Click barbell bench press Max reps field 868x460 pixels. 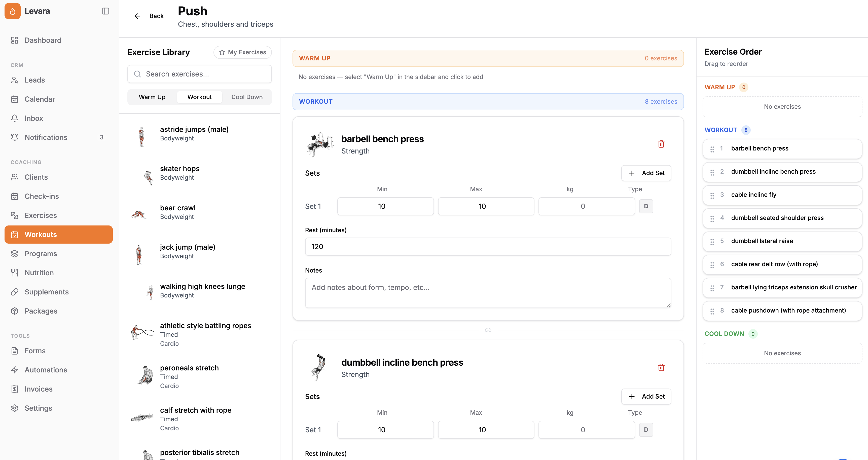tap(486, 206)
